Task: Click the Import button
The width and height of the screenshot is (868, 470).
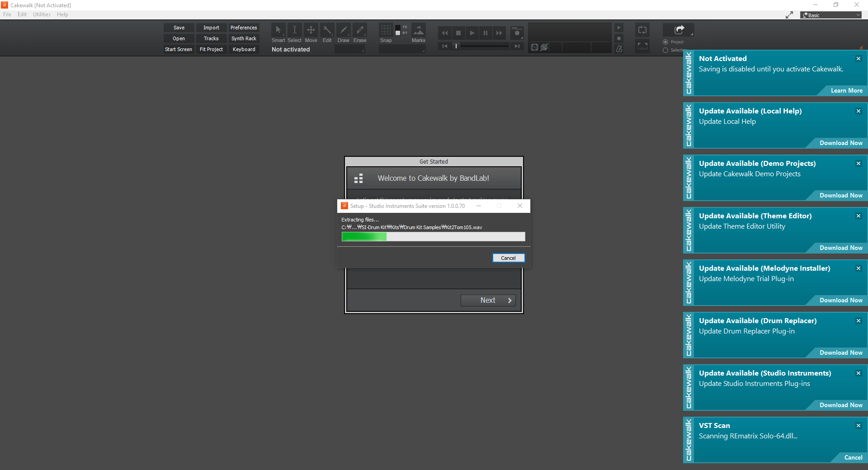Action: click(211, 28)
